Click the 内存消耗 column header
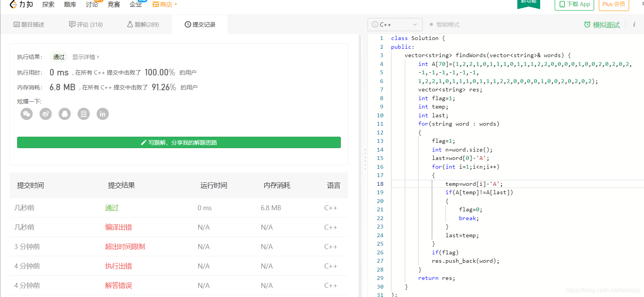 277,185
